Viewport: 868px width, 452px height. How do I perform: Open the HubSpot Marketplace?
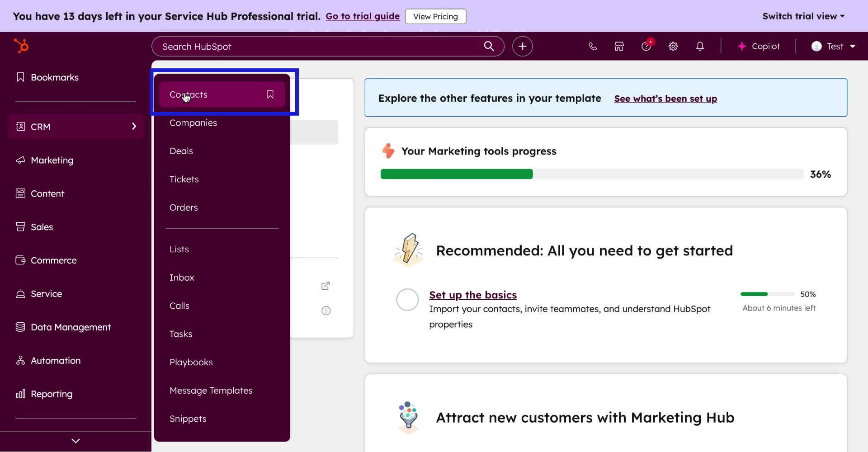(619, 46)
